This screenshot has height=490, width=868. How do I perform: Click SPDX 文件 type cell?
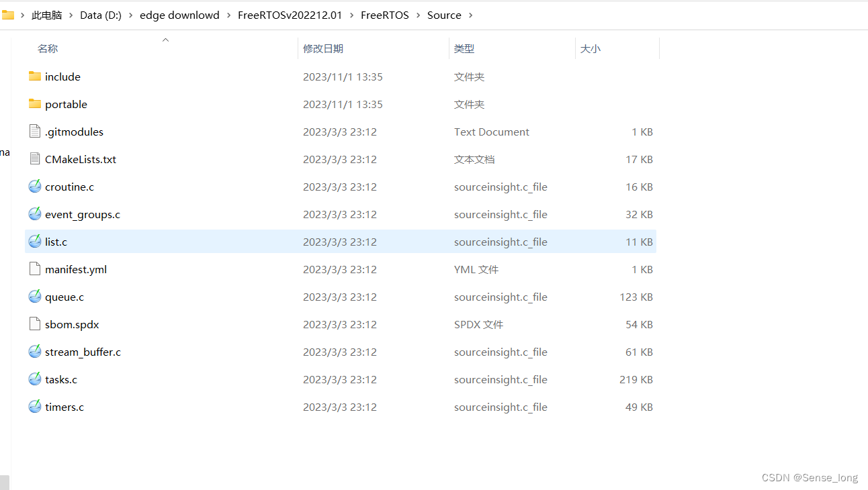coord(478,324)
